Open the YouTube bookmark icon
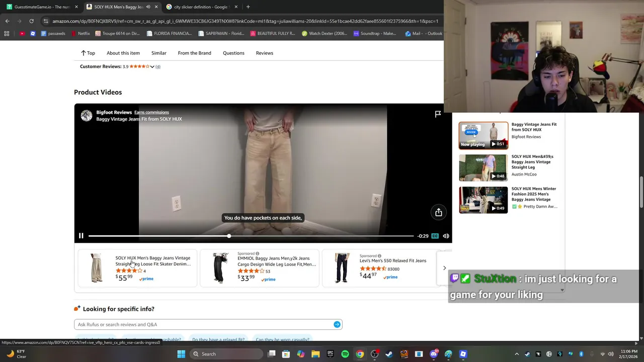This screenshot has height=362, width=644. pos(22,34)
